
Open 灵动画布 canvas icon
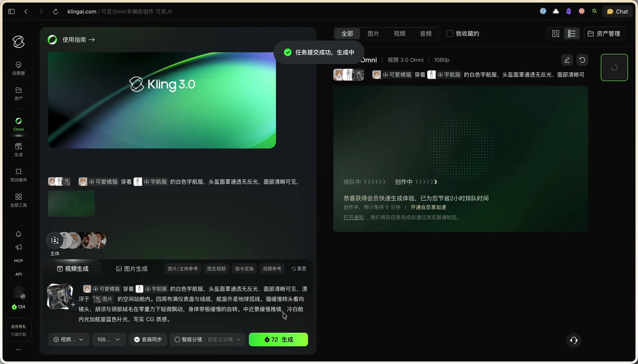tap(18, 175)
